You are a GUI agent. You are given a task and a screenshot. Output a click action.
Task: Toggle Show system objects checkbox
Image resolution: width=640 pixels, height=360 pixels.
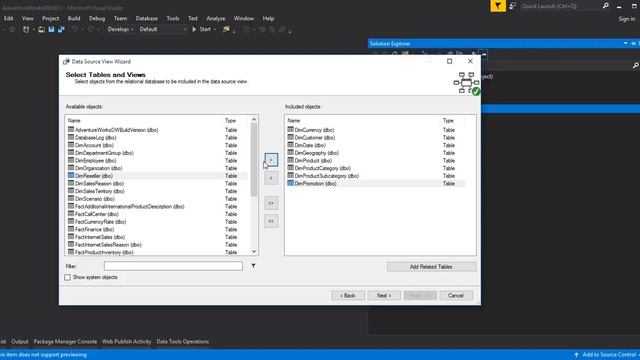click(x=67, y=277)
